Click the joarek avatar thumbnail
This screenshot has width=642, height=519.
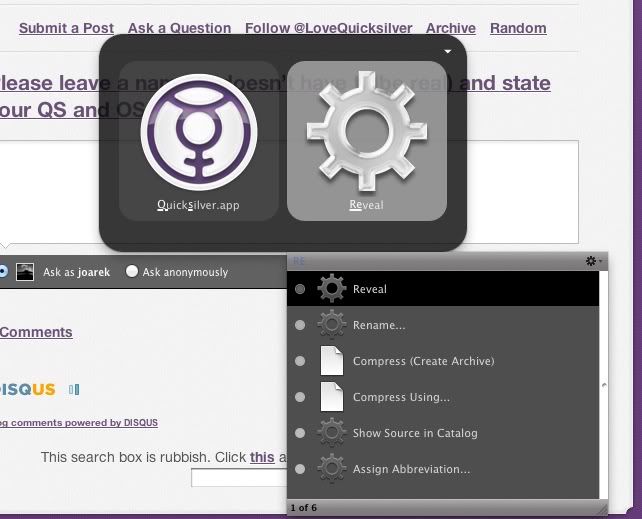click(x=25, y=272)
